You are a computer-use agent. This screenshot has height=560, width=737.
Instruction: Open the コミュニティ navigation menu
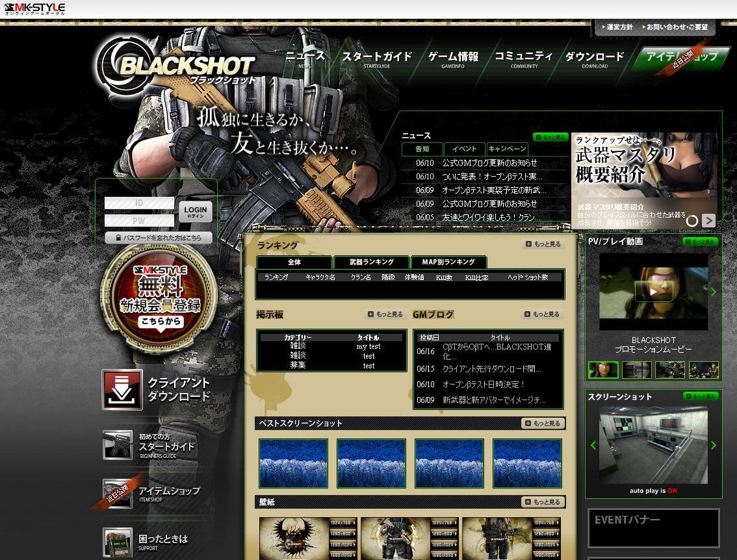point(524,58)
